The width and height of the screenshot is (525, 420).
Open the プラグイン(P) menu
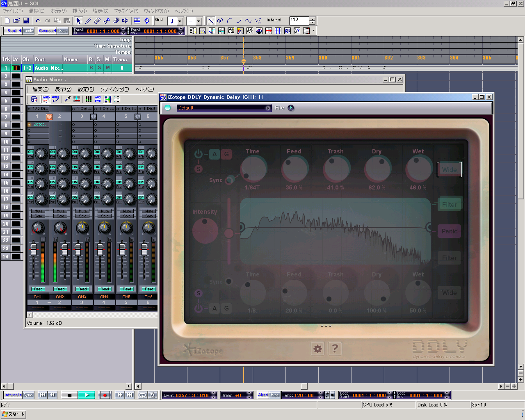pyautogui.click(x=126, y=11)
